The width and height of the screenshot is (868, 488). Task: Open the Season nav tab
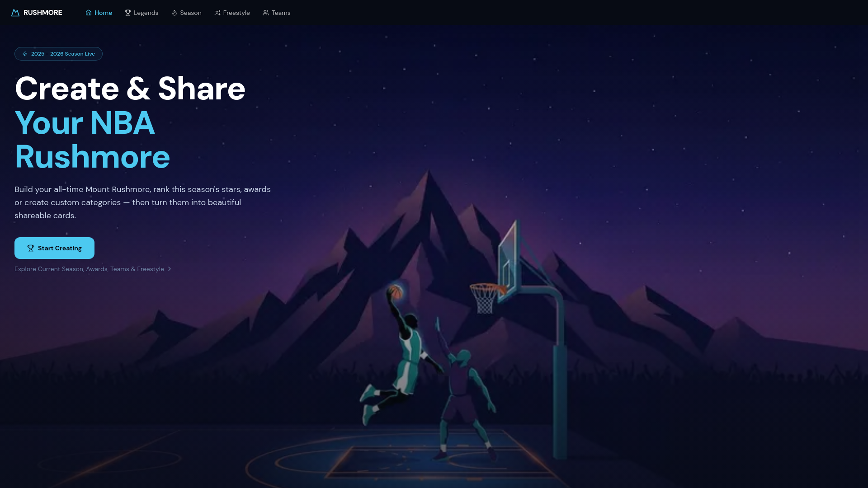(186, 13)
